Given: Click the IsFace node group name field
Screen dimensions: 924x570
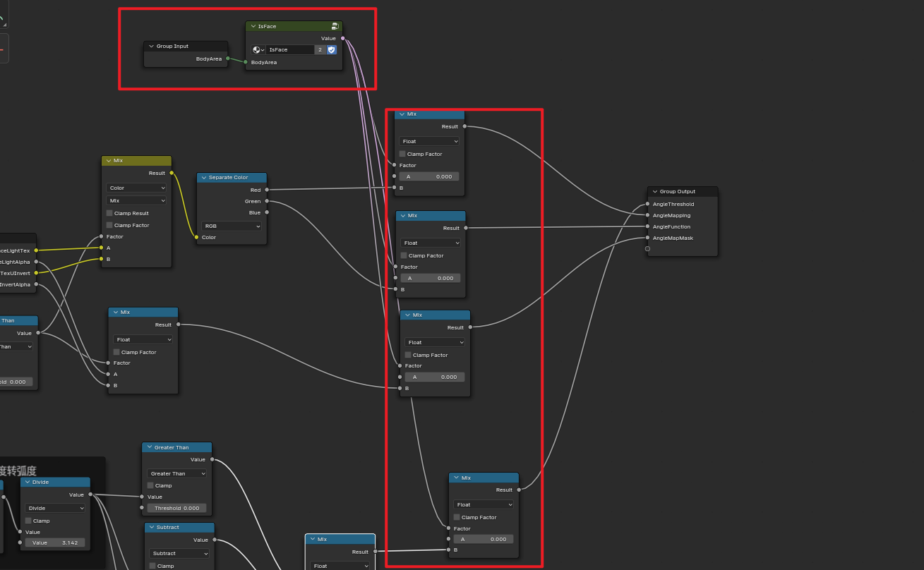Looking at the screenshot, I should (x=289, y=50).
